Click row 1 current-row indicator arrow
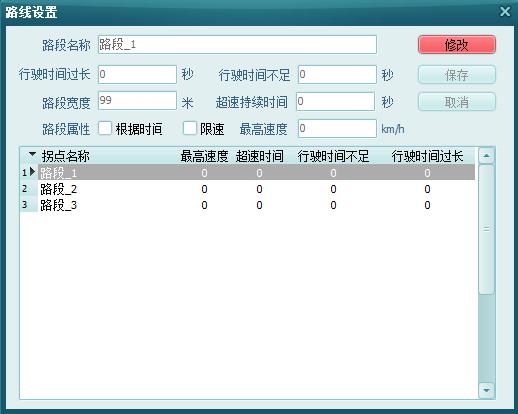Screen dimensions: 518x414 (32, 172)
